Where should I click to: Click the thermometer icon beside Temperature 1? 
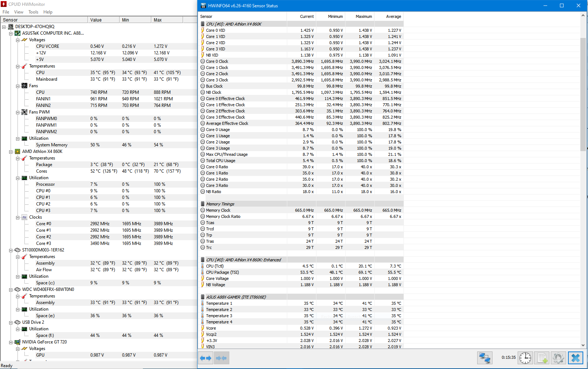tap(203, 303)
